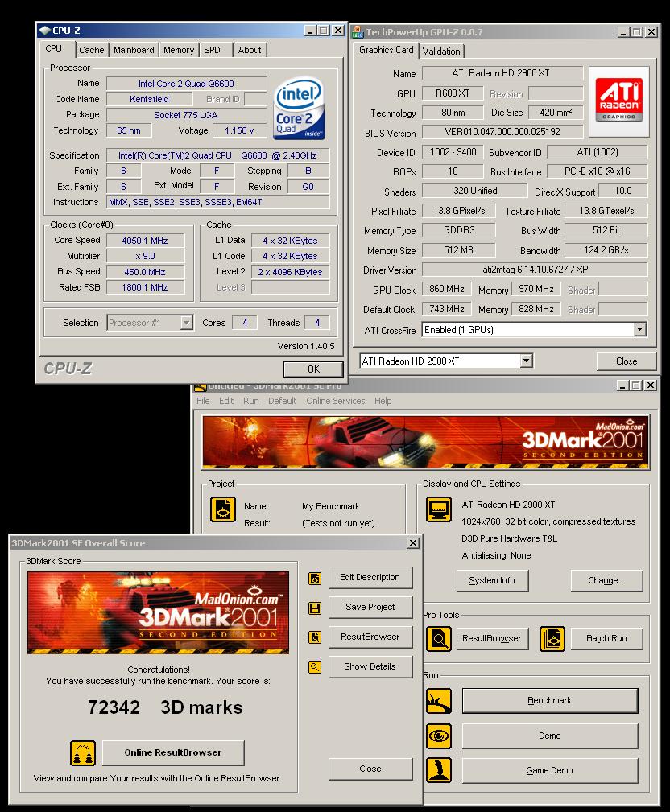Open the File menu in 3DMark2001
This screenshot has height=812, width=670.
click(203, 401)
